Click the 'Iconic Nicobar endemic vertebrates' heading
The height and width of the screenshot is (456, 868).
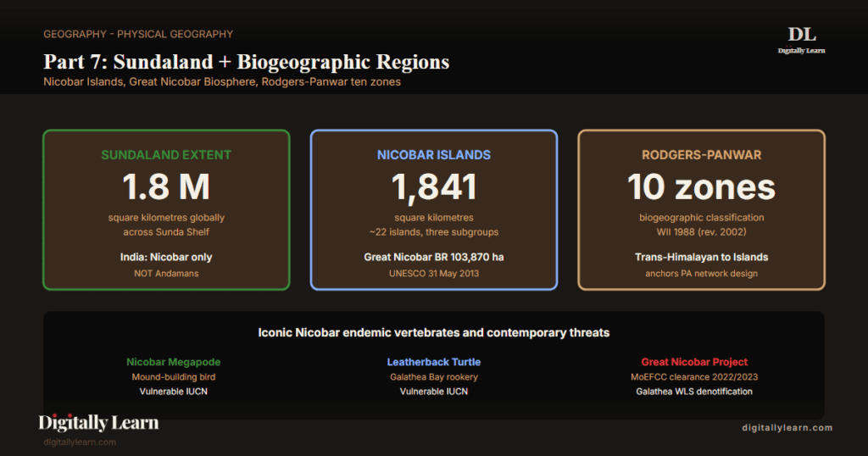click(434, 332)
